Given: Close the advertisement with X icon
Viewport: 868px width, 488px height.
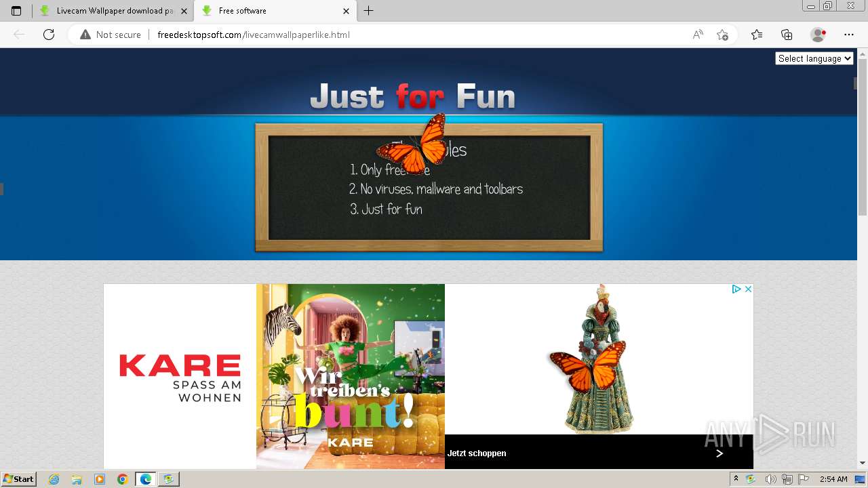Looking at the screenshot, I should pos(748,289).
